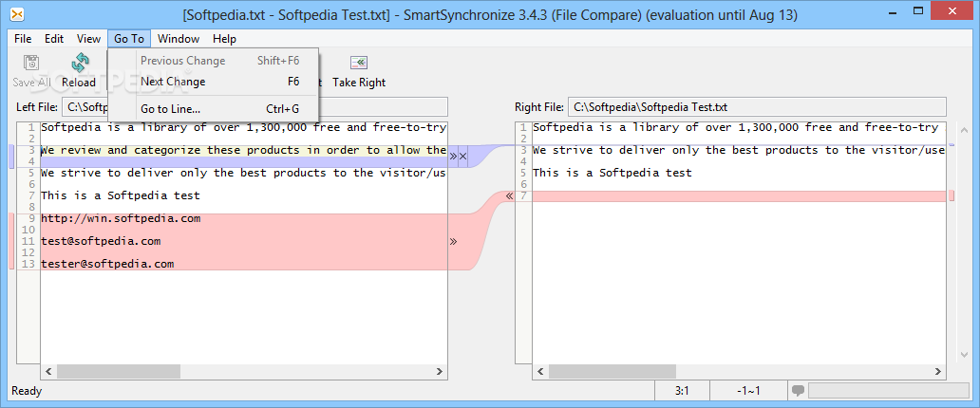Click the Take Right toolbar button
The image size is (980, 408).
(359, 71)
